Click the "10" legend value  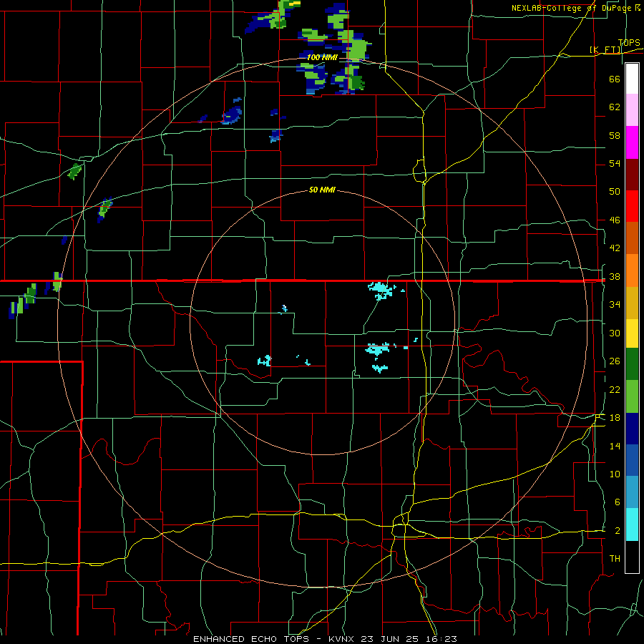(x=615, y=474)
